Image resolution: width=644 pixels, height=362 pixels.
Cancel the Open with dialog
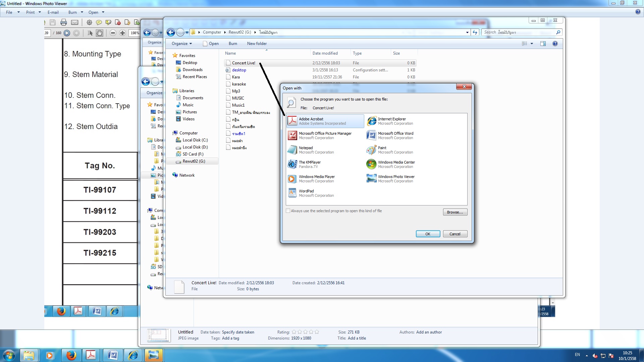455,234
